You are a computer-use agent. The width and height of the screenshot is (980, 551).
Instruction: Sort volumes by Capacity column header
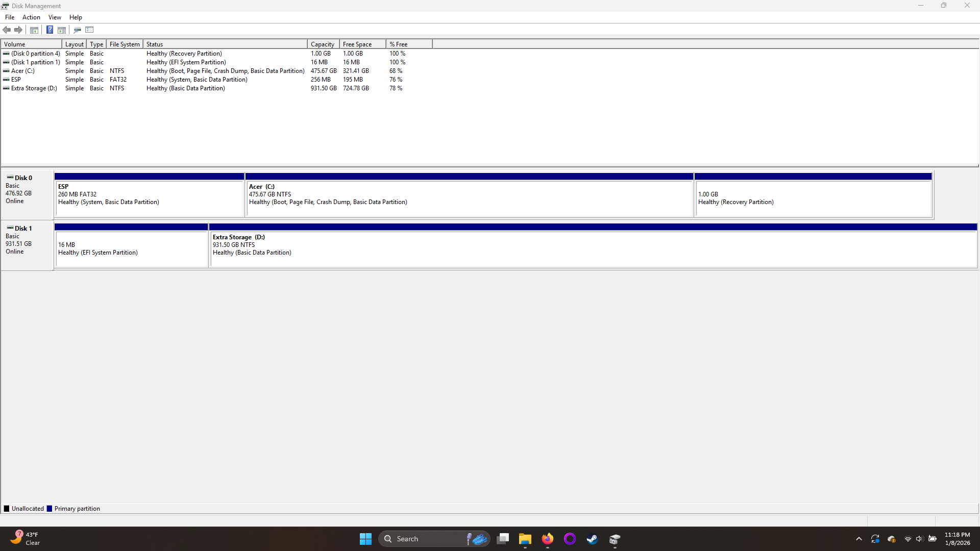[323, 44]
